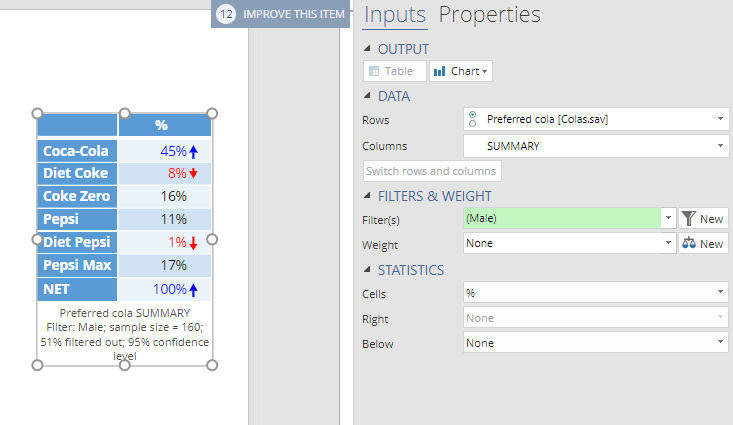Open the Filter(s) dropdown arrow
733x425 pixels.
[668, 218]
